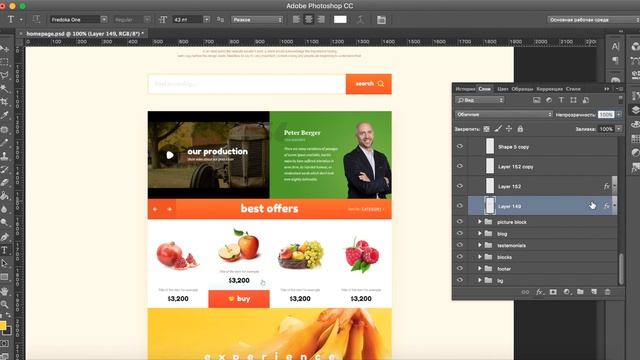Hide the footer group

460,268
